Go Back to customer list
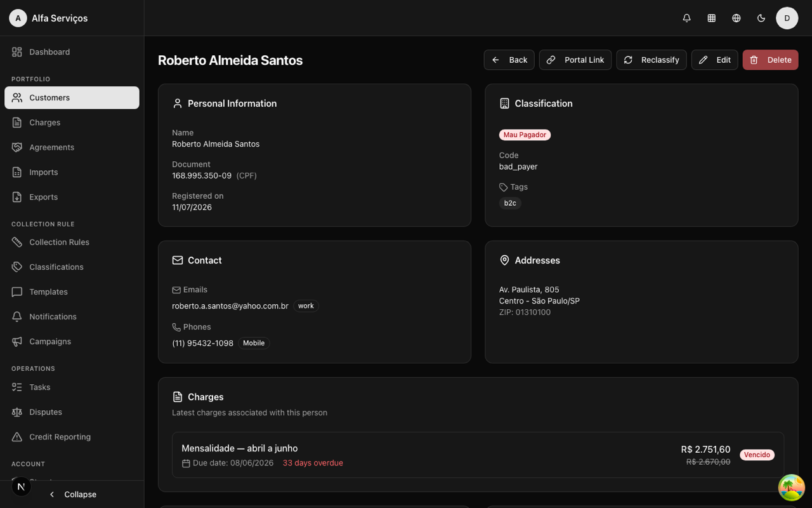Image resolution: width=812 pixels, height=508 pixels. [509, 60]
